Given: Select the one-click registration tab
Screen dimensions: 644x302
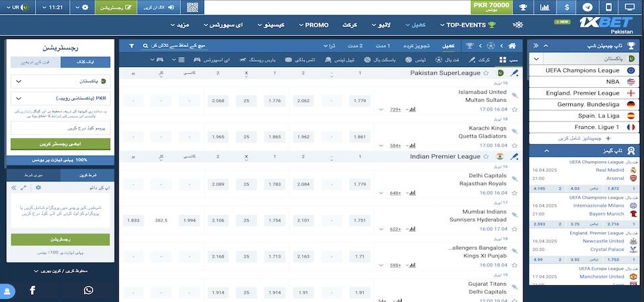Looking at the screenshot, I should pos(85,62).
